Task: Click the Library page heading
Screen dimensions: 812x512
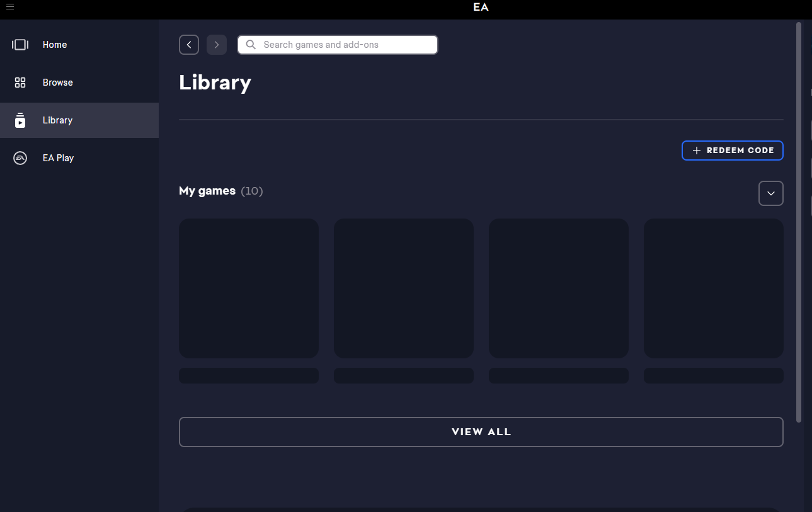Action: pyautogui.click(x=215, y=82)
